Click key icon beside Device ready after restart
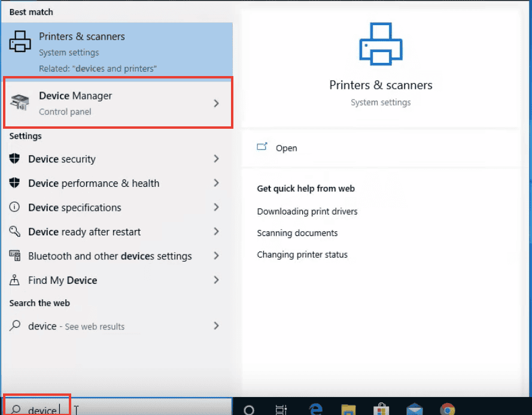The height and width of the screenshot is (415, 532). (14, 231)
